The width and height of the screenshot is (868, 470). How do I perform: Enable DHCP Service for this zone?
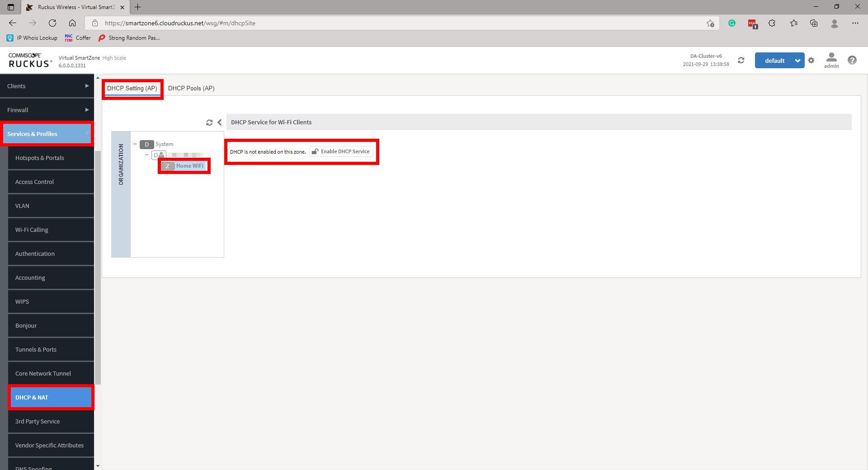pos(341,152)
